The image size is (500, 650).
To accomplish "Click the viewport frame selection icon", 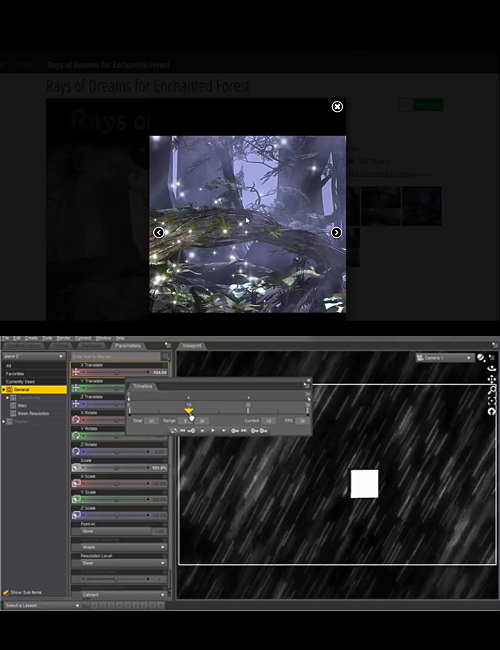I will [492, 401].
